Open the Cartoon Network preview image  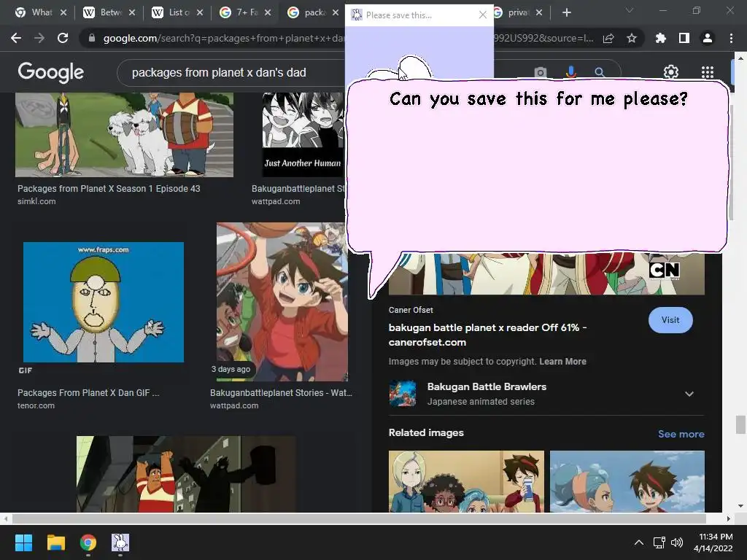[546, 274]
